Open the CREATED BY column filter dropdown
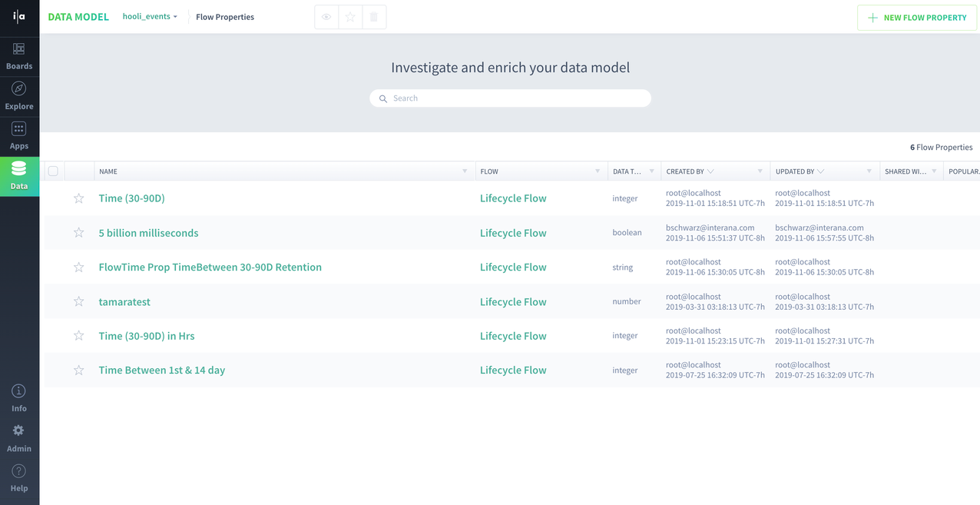This screenshot has width=980, height=505. [760, 171]
